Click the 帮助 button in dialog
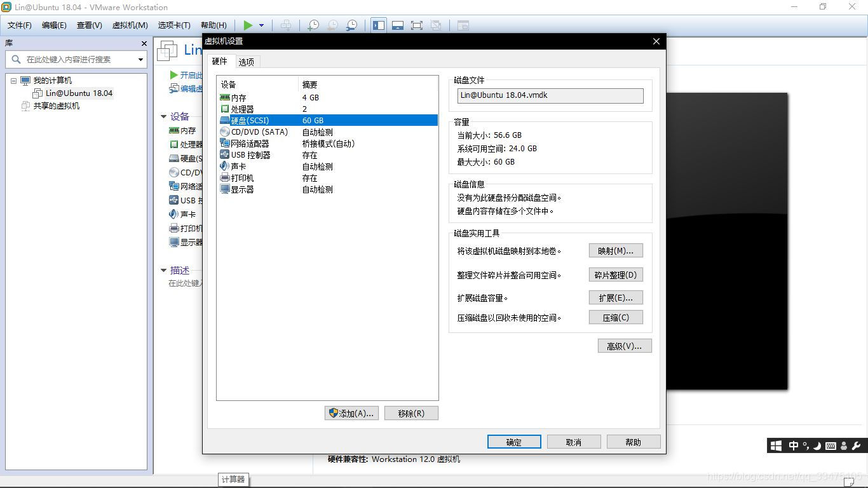Viewport: 868px width, 488px height. [634, 442]
